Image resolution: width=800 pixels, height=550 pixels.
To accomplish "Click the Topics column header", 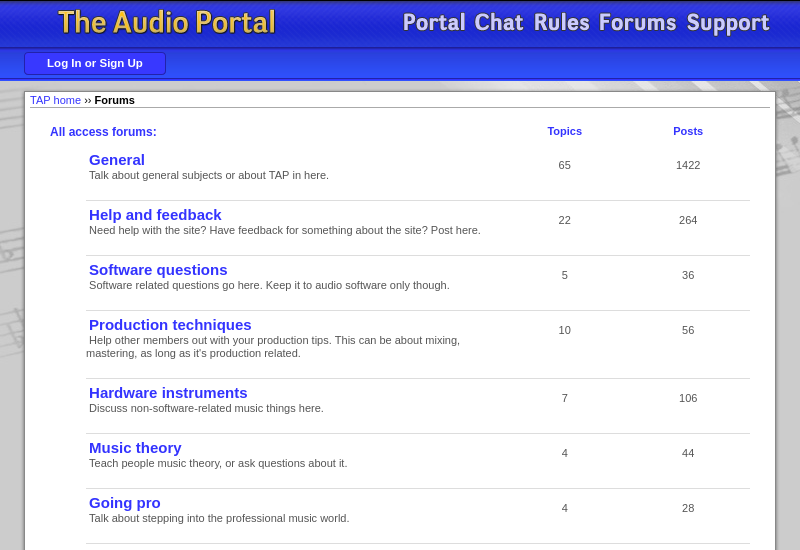I will pos(564,131).
